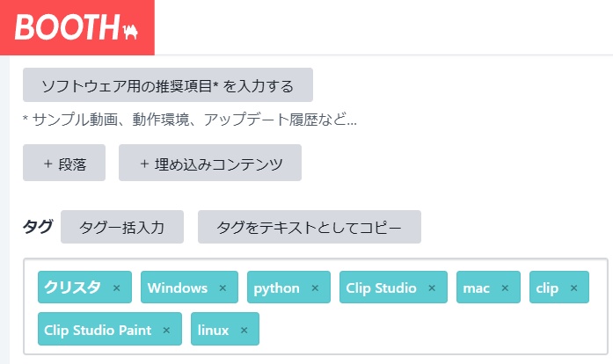Add 埋め込みコンテンツ embedded content
This screenshot has width=613, height=364.
[x=210, y=163]
